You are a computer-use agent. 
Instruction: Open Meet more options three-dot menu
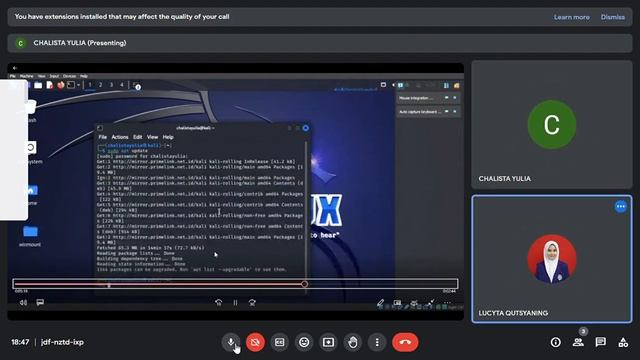coord(377,342)
